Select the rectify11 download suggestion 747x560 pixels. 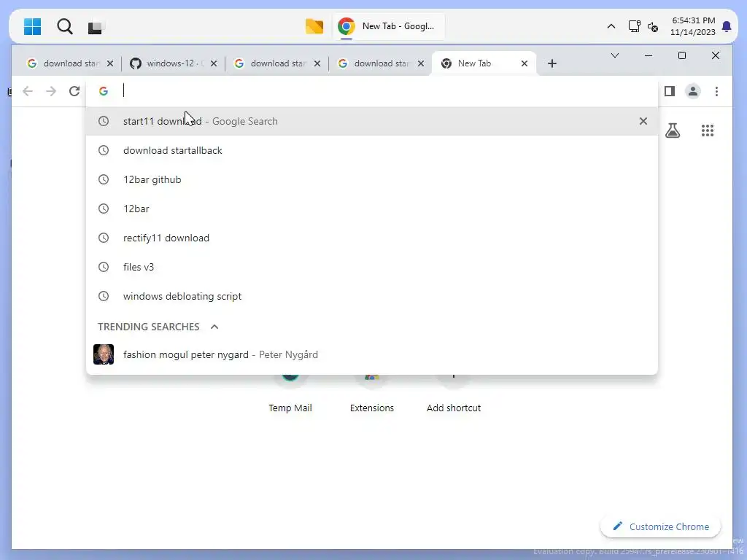pyautogui.click(x=371, y=238)
